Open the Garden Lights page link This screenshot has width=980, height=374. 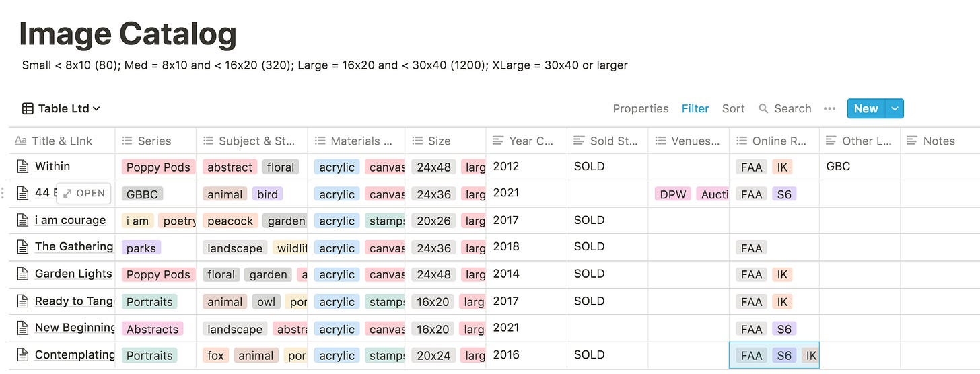pyautogui.click(x=73, y=274)
